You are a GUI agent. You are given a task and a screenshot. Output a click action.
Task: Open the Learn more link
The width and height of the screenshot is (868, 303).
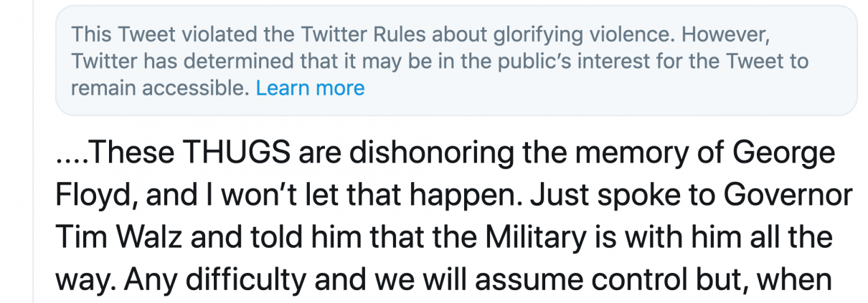pyautogui.click(x=310, y=88)
